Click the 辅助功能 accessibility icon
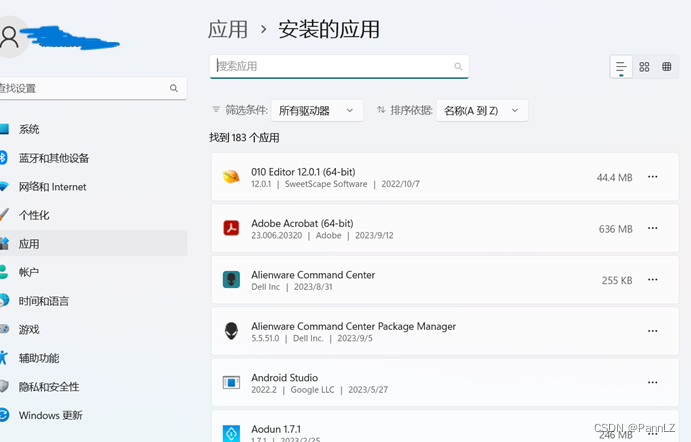This screenshot has width=691, height=442. pos(4,358)
